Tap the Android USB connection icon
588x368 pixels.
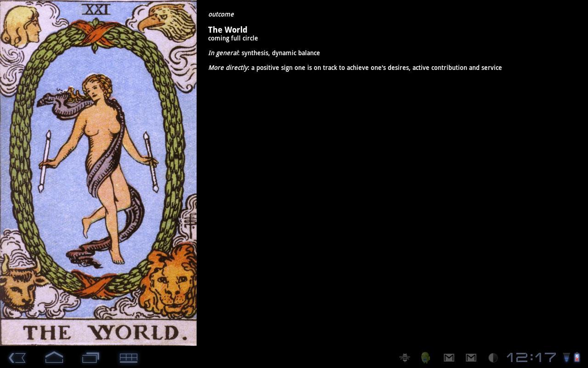click(425, 357)
